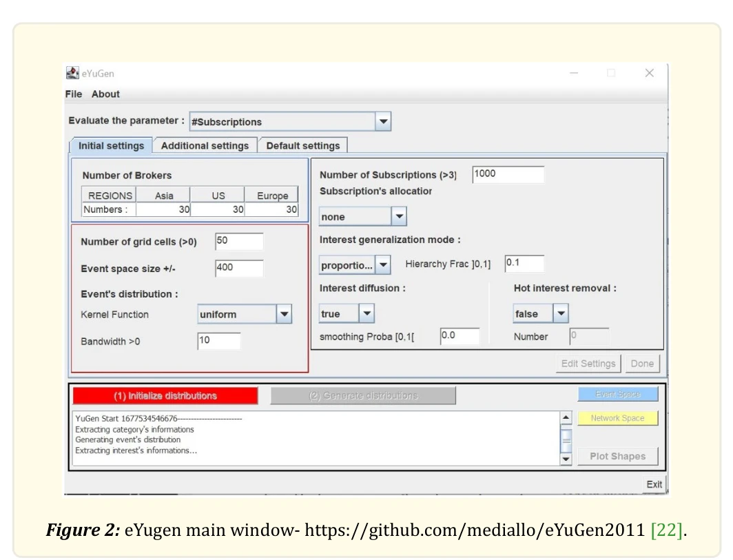
Task: Select the US brokers number cell
Action: pyautogui.click(x=218, y=209)
